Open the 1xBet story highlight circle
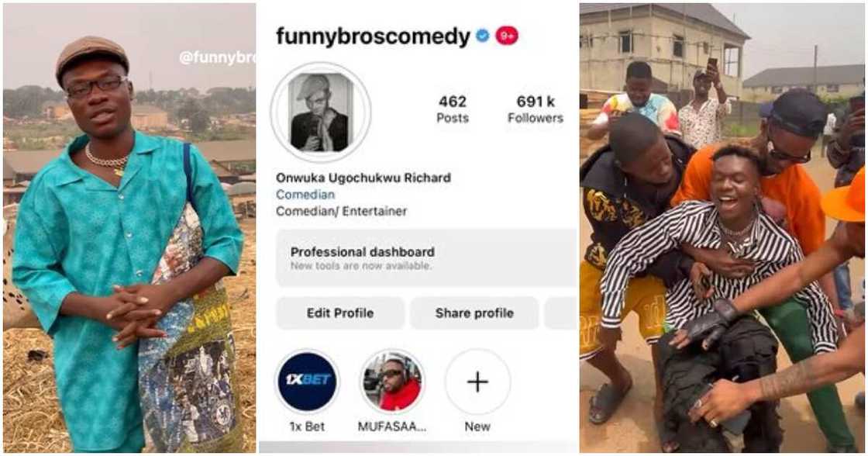 tap(308, 382)
